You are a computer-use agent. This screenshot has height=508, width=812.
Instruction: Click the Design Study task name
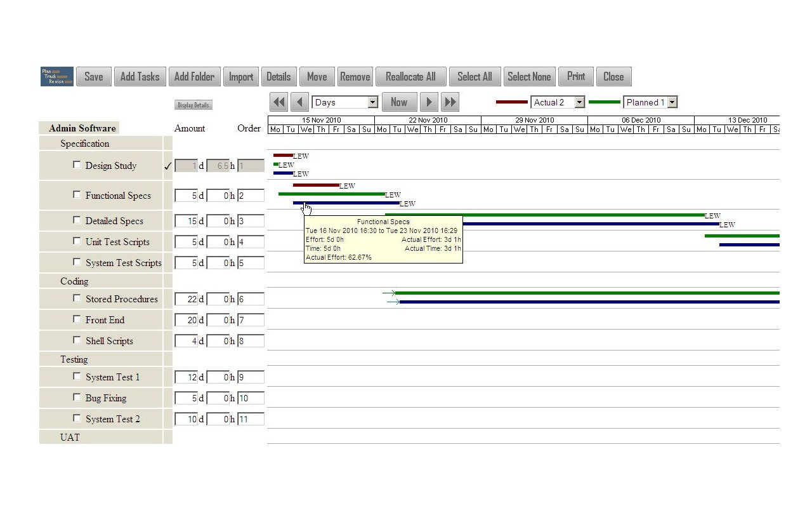click(111, 166)
